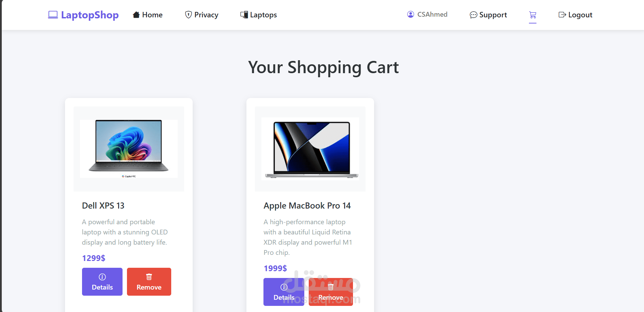
Task: Click the shield icon next to Privacy
Action: point(189,15)
